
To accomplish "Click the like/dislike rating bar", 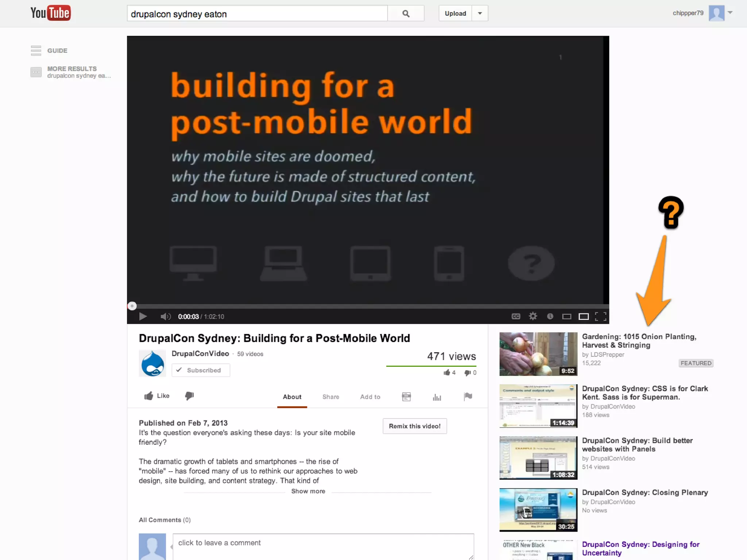I will [431, 366].
